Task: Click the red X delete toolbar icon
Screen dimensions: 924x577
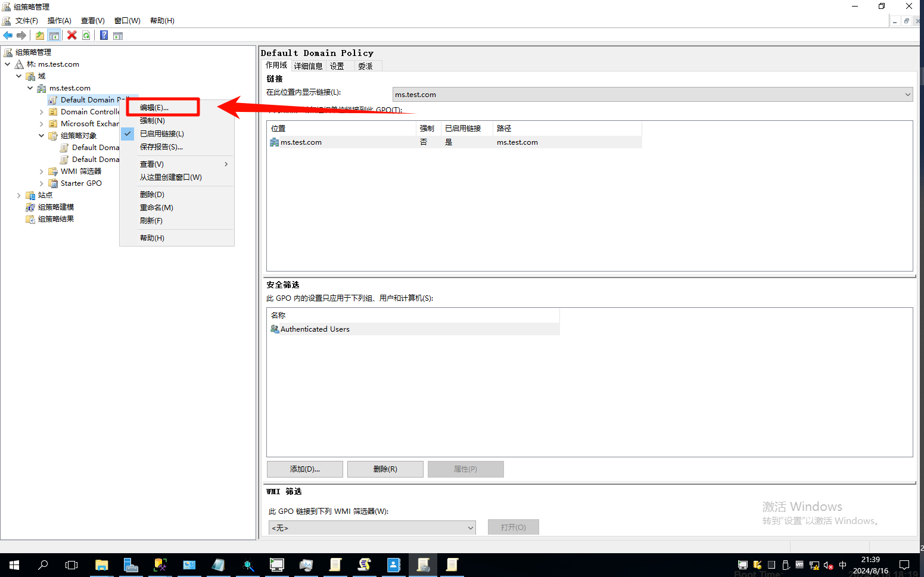Action: 72,36
